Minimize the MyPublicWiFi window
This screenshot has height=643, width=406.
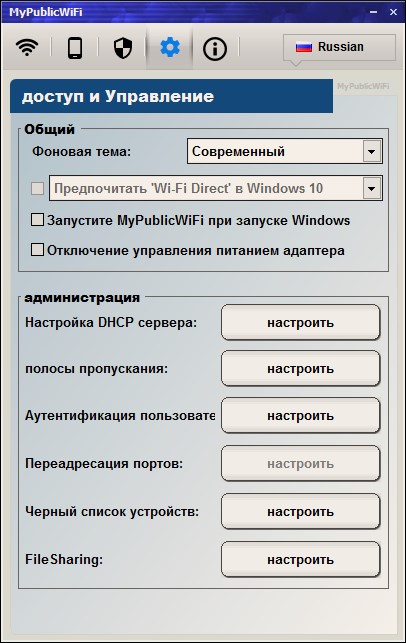point(373,12)
